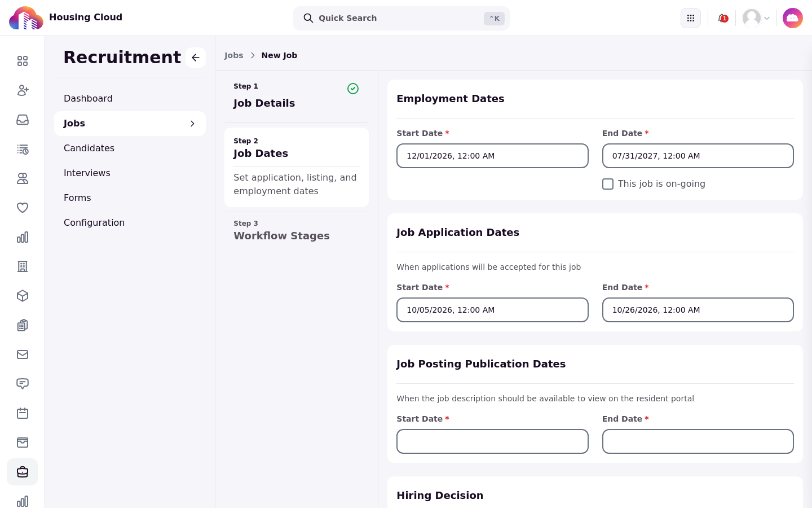The image size is (812, 508).
Task: Click the heart icon in sidebar
Action: tap(23, 208)
